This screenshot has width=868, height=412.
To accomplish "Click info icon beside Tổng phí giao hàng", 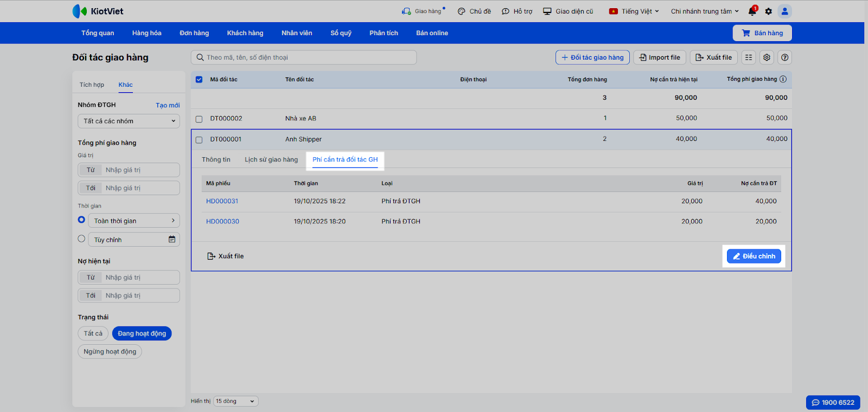I will pos(783,79).
